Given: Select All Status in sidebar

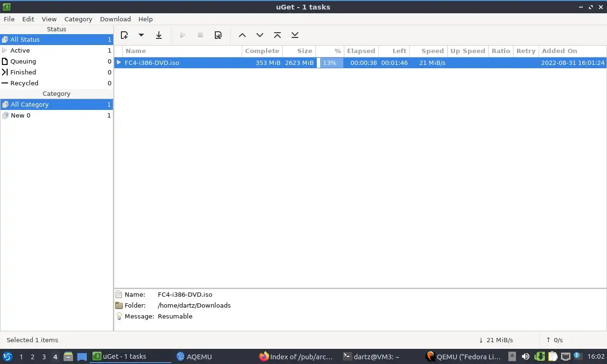Looking at the screenshot, I should (x=56, y=39).
